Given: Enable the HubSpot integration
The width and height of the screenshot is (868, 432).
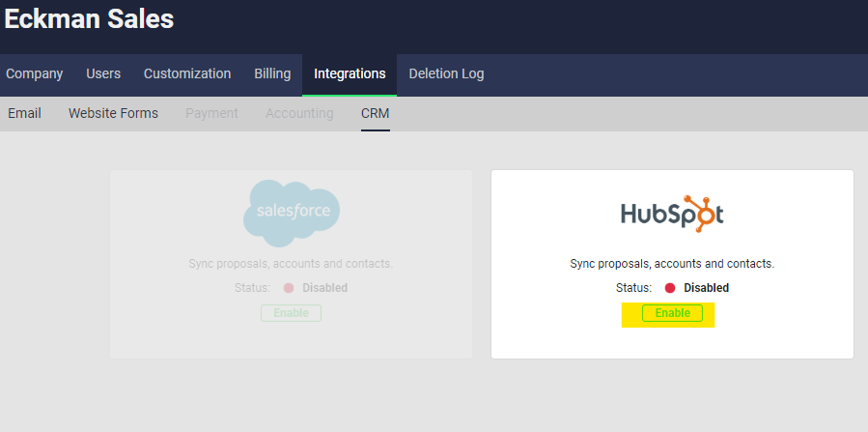Looking at the screenshot, I should pyautogui.click(x=673, y=313).
